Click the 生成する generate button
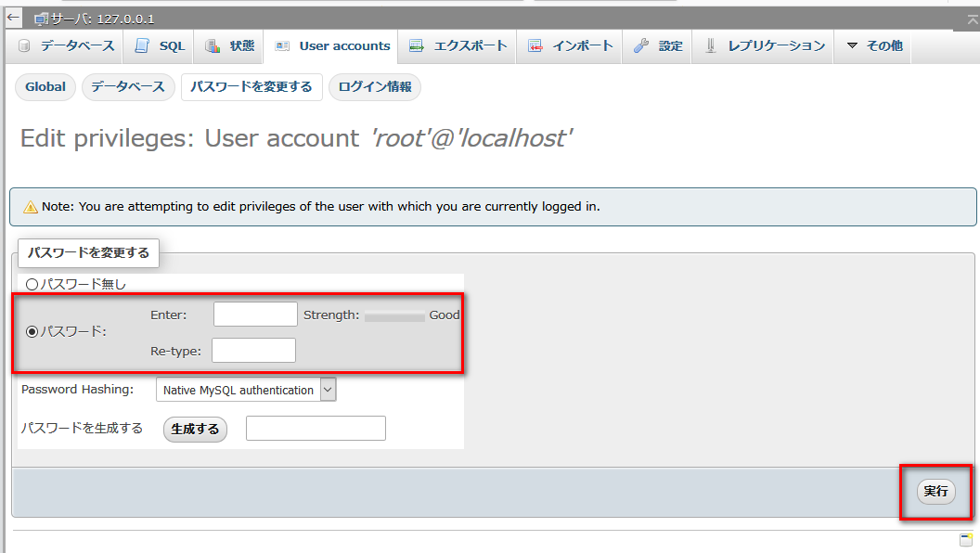Screen dimensions: 980x553 [x=195, y=429]
